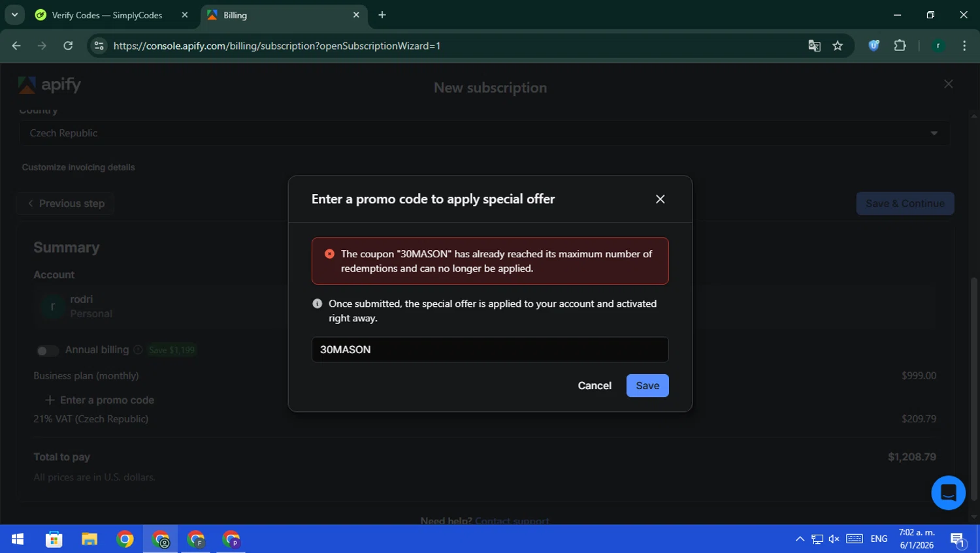Reload the page

click(68, 46)
